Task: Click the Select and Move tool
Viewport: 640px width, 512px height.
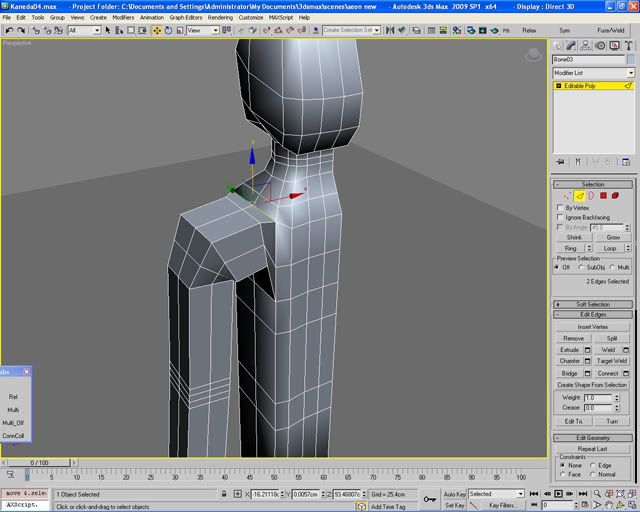Action: [157, 31]
